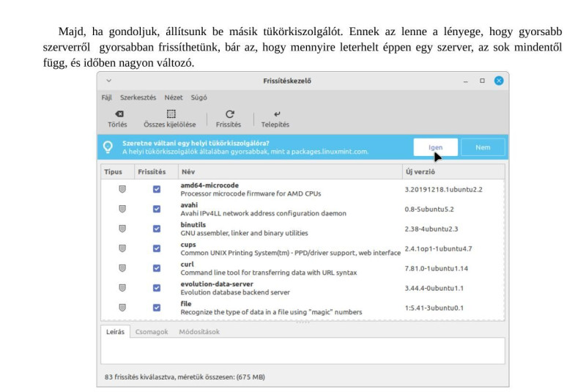Sort by the Típus column header
Viewport: 586px width, 392px height.
point(117,172)
